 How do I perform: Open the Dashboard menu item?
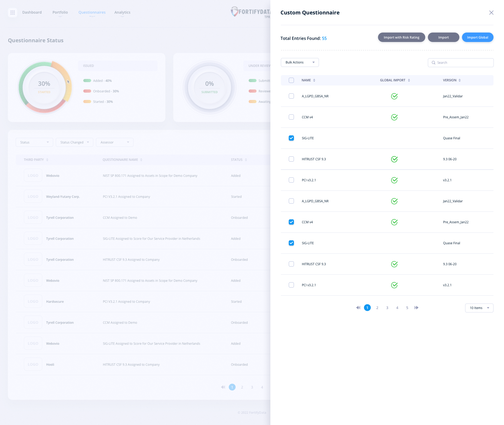tap(32, 12)
